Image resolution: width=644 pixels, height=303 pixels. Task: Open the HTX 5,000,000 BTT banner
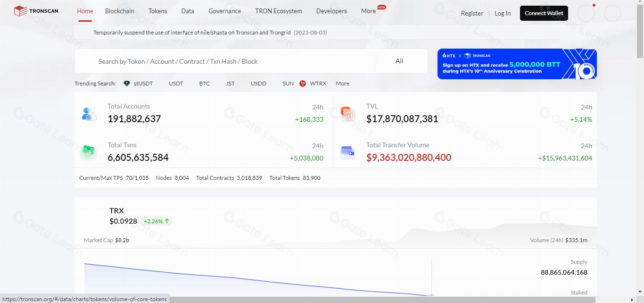coord(517,64)
